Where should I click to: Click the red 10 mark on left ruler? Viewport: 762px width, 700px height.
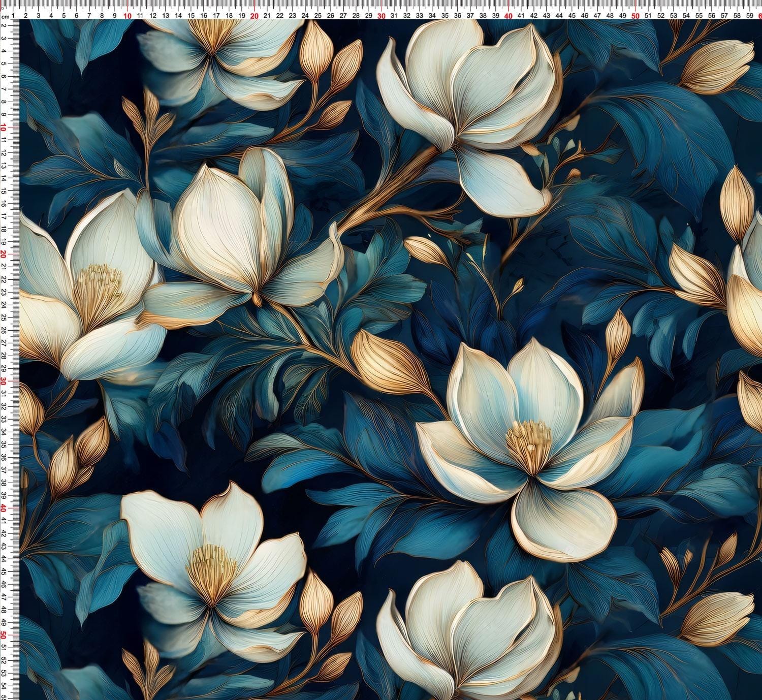(4, 127)
